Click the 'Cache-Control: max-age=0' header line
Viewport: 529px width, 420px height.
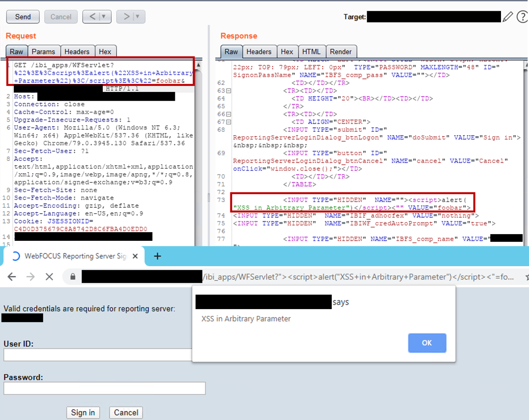click(x=64, y=112)
